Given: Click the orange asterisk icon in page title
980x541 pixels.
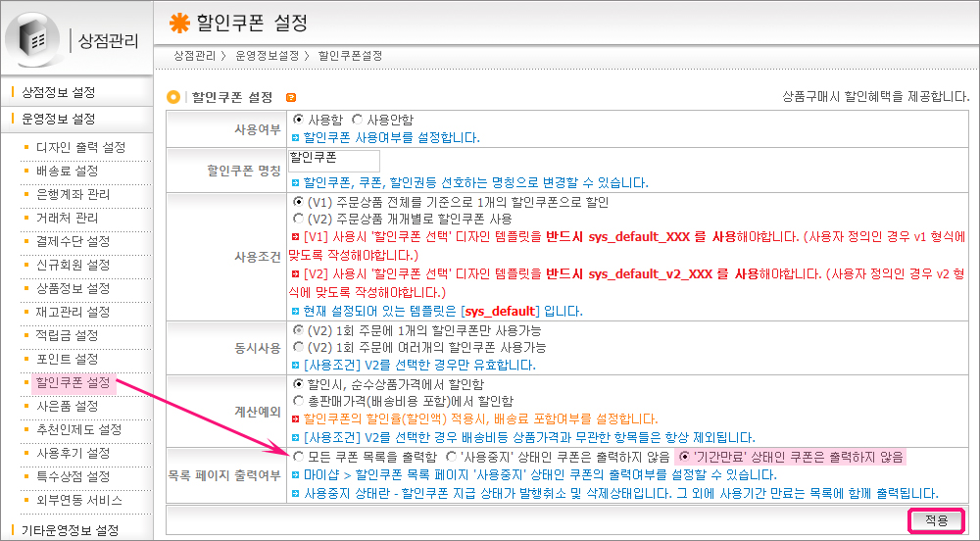Looking at the screenshot, I should [x=179, y=23].
